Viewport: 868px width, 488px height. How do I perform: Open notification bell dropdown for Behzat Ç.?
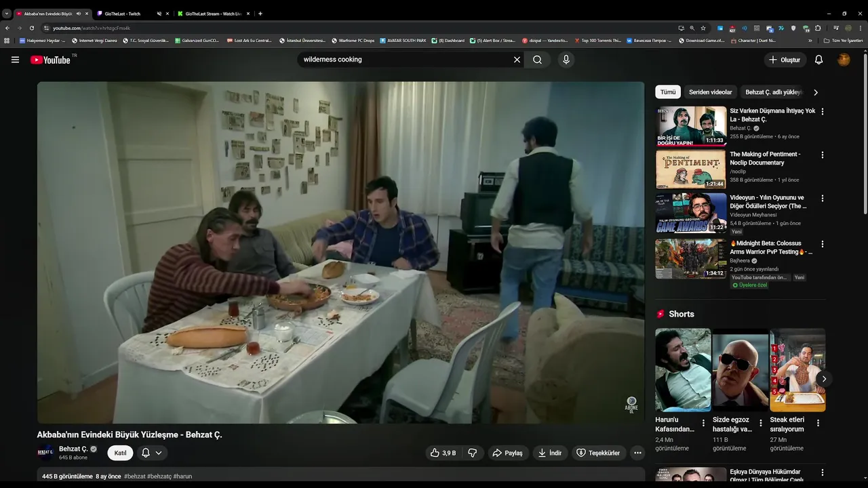(x=152, y=453)
